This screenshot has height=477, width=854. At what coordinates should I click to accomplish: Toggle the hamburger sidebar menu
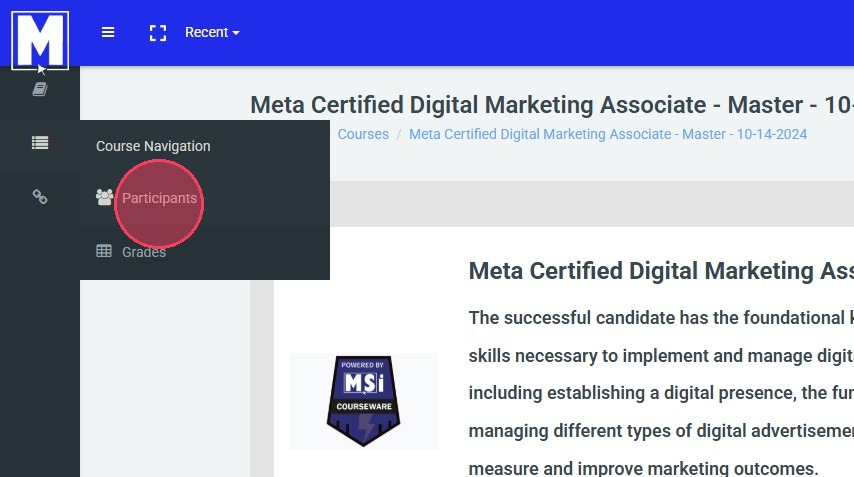point(108,32)
